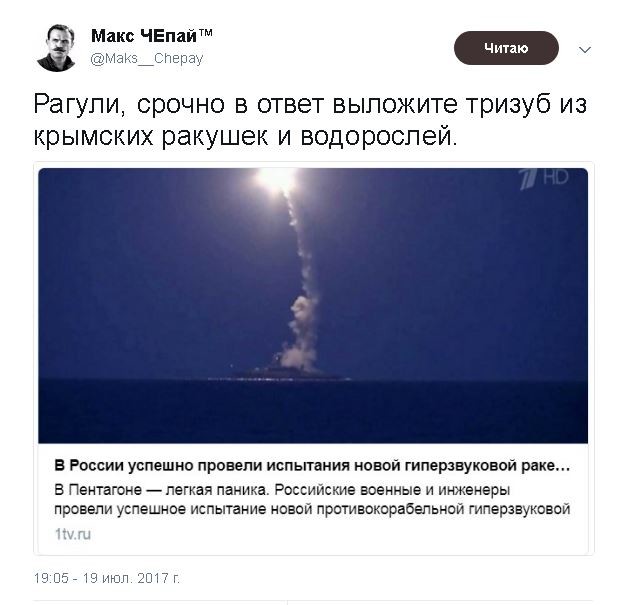Click the second line крымских ракушек и водорослей
The width and height of the screenshot is (626, 605).
point(246,136)
